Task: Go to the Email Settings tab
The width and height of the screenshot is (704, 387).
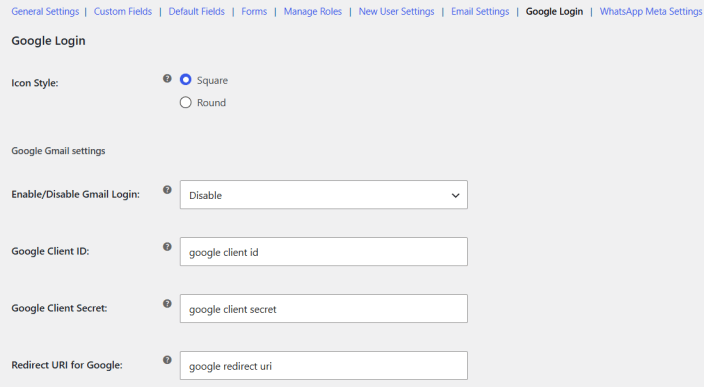Action: [480, 11]
